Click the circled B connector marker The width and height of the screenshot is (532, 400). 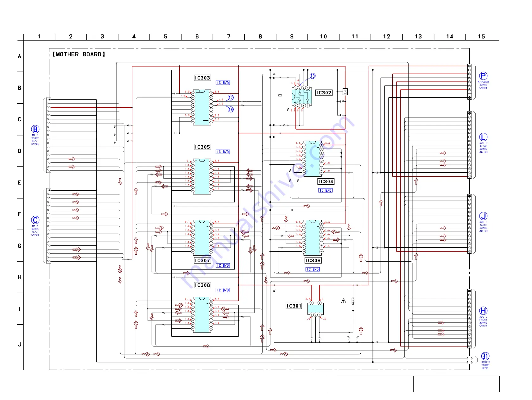(35, 129)
